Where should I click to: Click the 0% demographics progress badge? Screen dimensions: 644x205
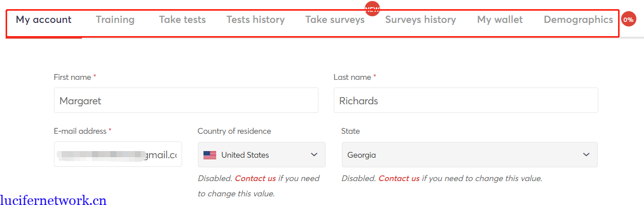628,20
